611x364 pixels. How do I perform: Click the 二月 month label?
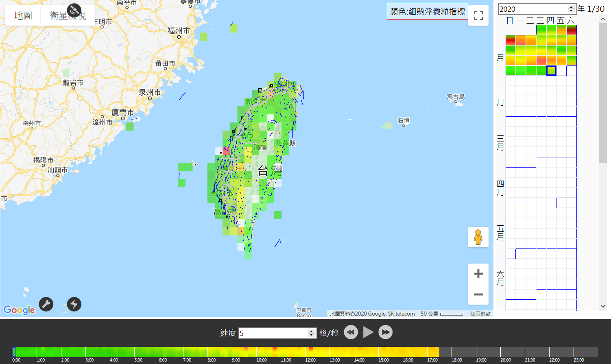point(500,98)
